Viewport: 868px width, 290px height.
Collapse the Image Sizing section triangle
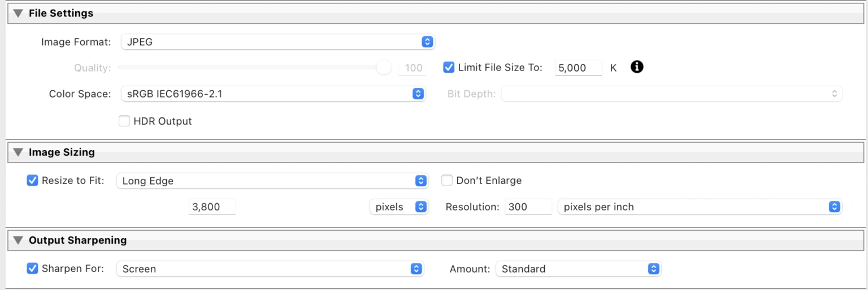coord(18,152)
